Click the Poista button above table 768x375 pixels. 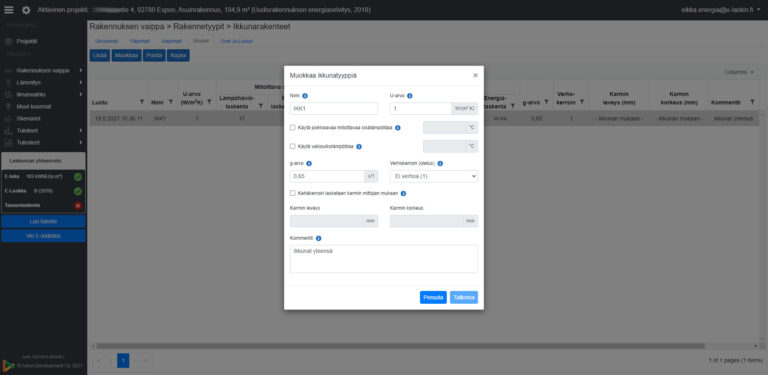pyautogui.click(x=154, y=55)
